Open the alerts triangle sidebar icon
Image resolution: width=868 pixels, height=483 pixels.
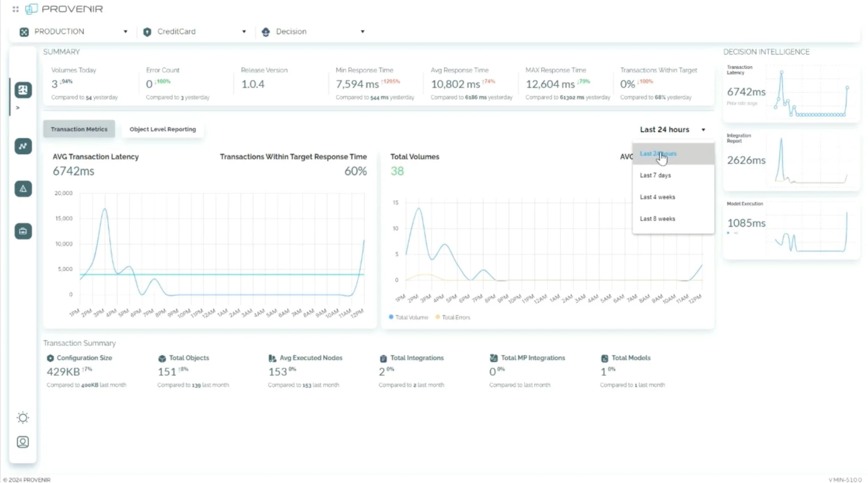23,189
